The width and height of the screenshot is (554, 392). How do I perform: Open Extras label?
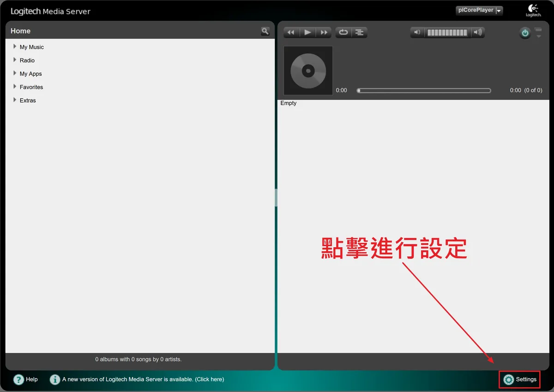pos(28,101)
